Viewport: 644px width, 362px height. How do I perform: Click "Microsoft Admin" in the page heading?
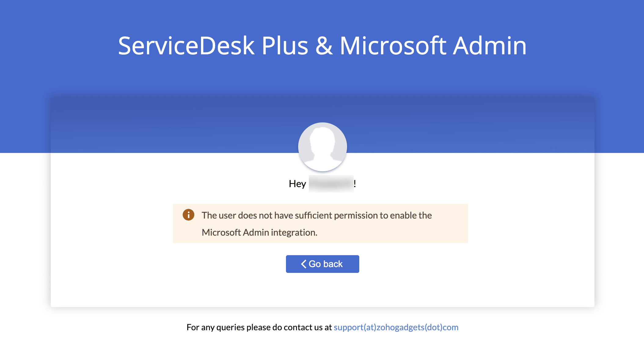(433, 46)
